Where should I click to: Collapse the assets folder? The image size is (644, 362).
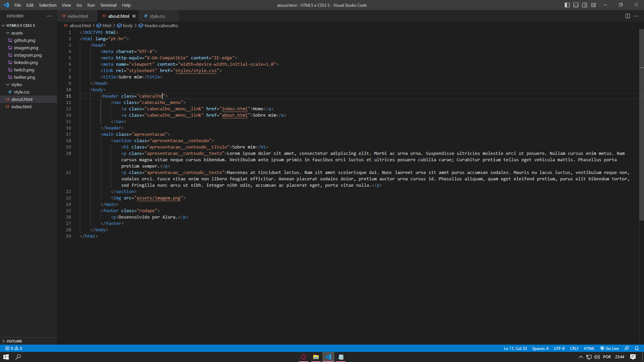pyautogui.click(x=29, y=33)
